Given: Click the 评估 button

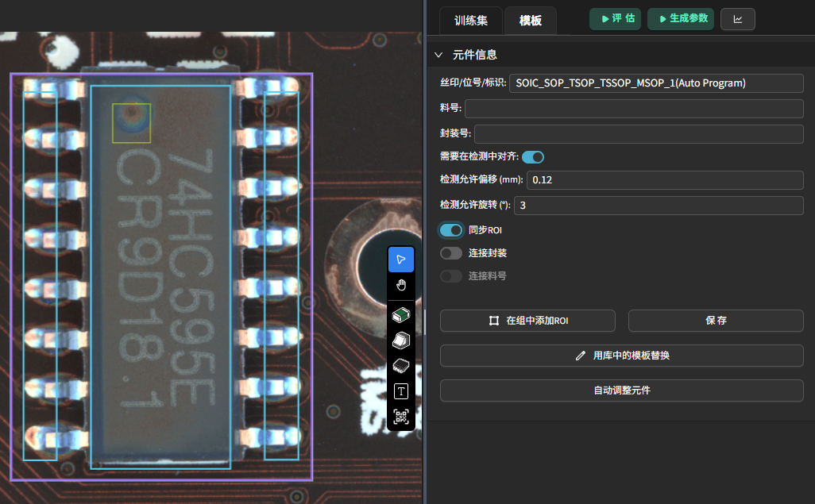Looking at the screenshot, I should [x=615, y=19].
